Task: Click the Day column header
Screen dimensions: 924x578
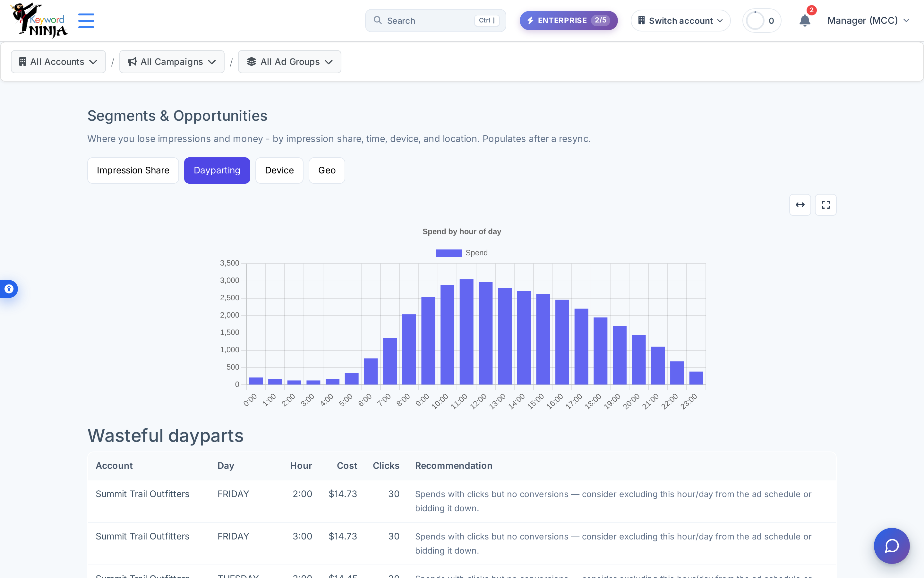Action: coord(226,466)
